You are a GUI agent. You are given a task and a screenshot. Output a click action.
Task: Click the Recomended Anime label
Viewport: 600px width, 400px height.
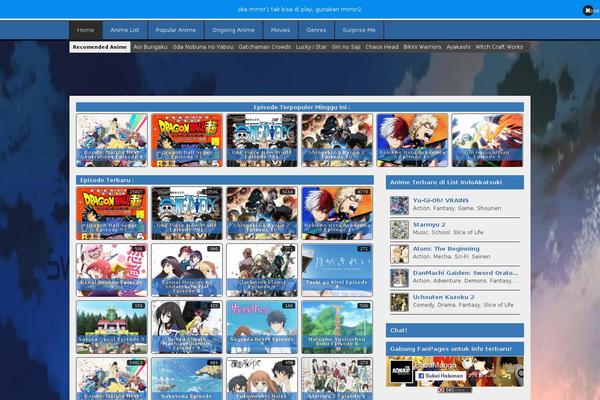(100, 47)
